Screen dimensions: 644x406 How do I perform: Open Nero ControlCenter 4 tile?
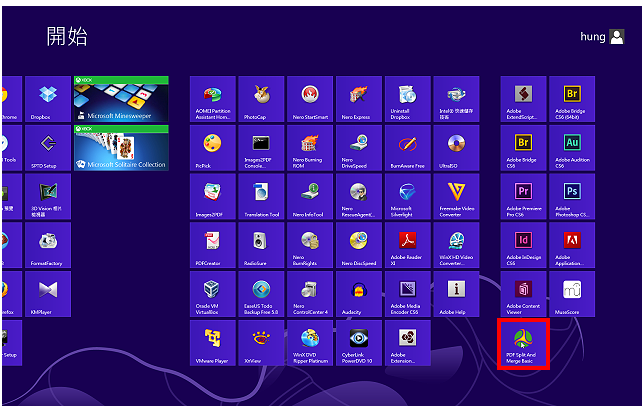310,294
